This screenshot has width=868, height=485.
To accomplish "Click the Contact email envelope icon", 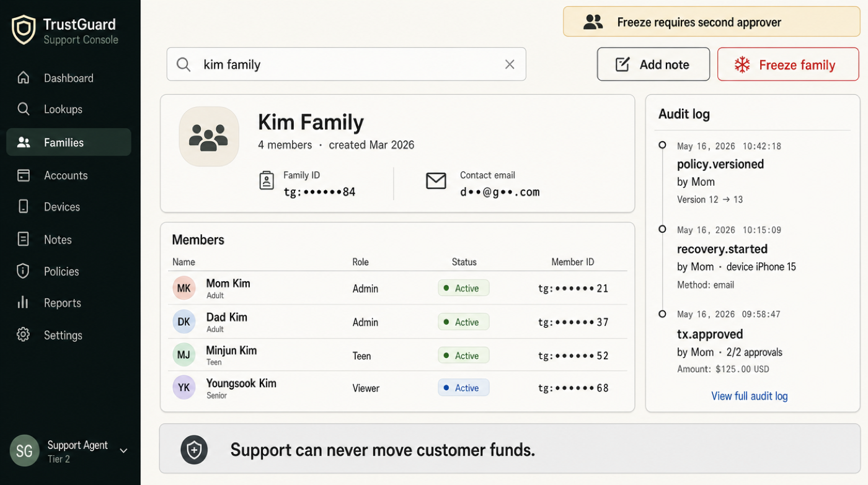I will tap(436, 181).
